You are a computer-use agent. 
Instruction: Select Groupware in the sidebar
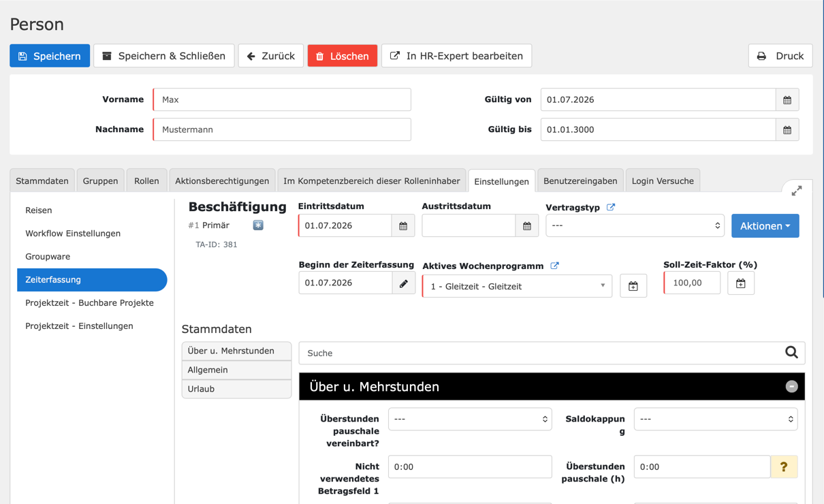(92, 257)
